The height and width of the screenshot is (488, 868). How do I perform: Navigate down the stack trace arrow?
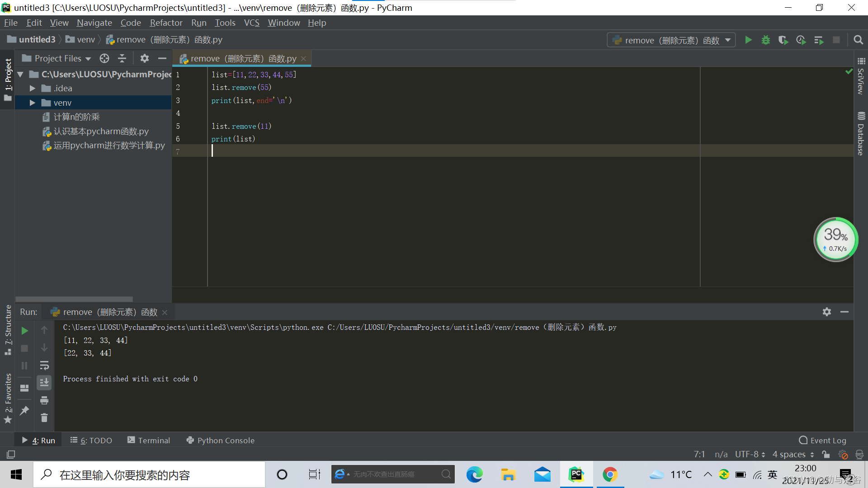44,347
